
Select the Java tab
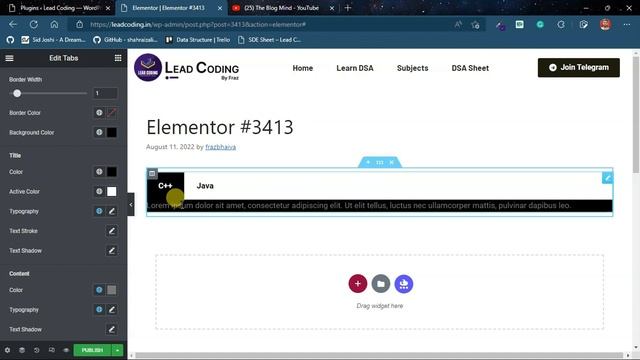coord(205,186)
